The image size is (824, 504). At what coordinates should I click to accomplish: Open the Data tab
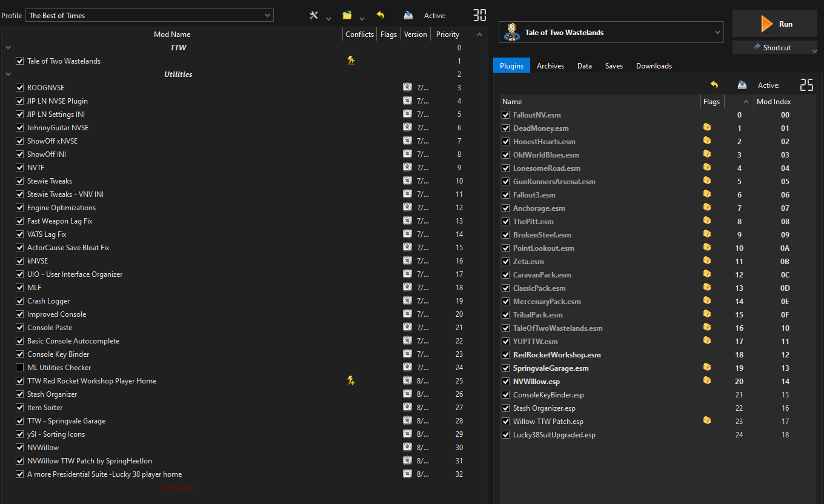pos(585,65)
